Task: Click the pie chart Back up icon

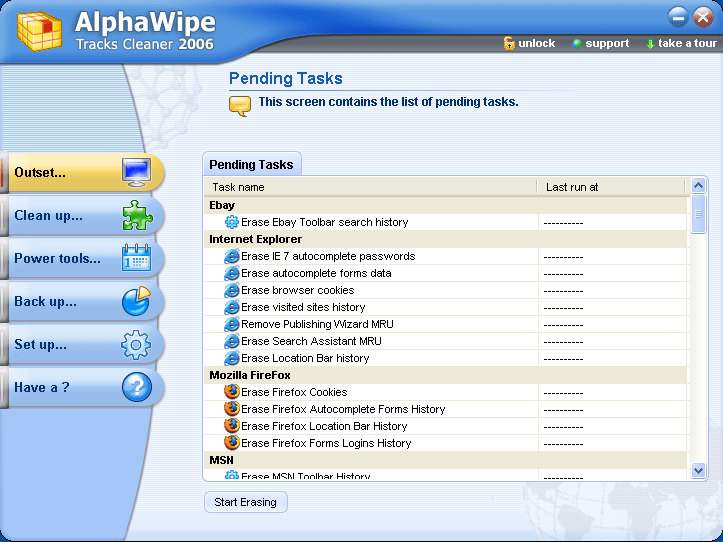Action: pyautogui.click(x=136, y=301)
